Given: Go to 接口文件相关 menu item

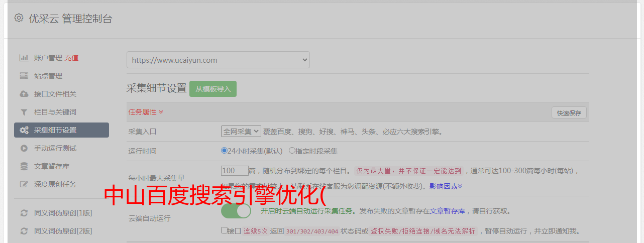Looking at the screenshot, I should pyautogui.click(x=55, y=94).
